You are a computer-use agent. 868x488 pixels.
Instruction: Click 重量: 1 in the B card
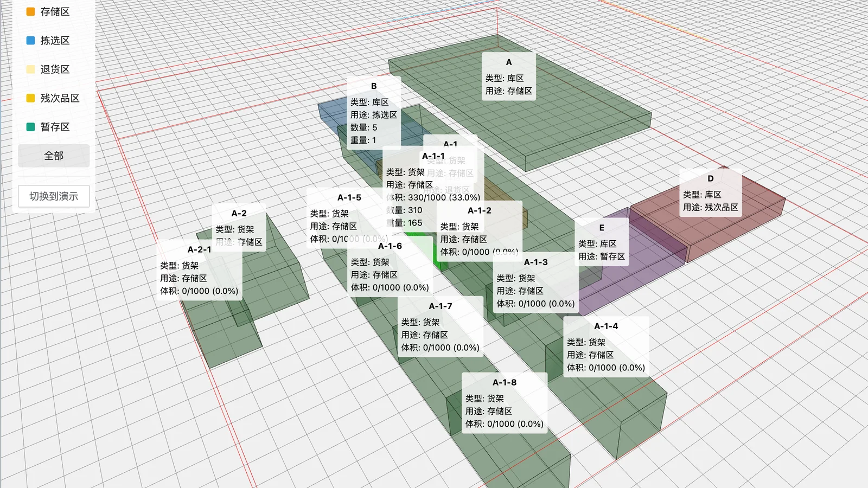(x=363, y=140)
